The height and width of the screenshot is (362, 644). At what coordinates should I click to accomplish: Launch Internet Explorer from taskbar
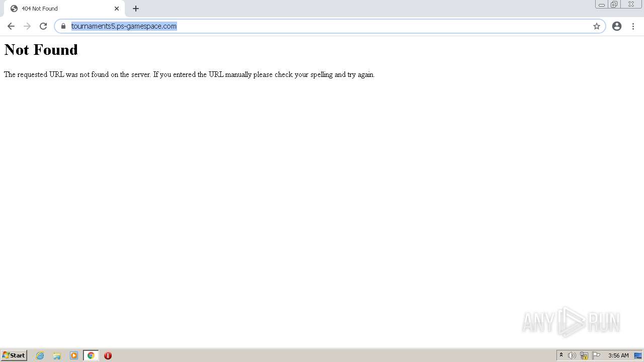[40, 355]
